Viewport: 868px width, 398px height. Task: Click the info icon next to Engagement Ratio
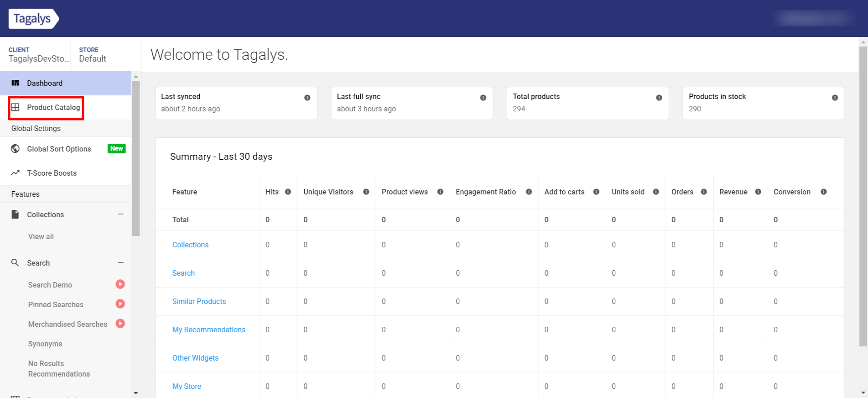[x=529, y=192]
